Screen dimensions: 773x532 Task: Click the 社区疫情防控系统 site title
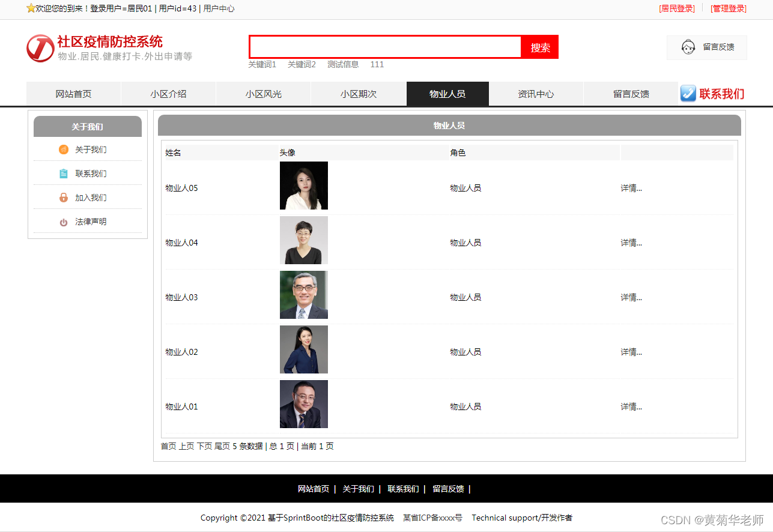110,41
